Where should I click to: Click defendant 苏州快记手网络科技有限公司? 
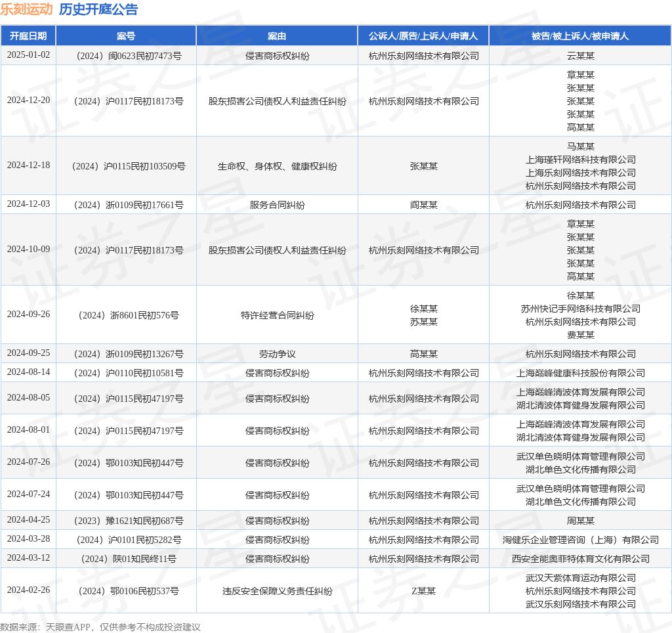[x=580, y=309]
